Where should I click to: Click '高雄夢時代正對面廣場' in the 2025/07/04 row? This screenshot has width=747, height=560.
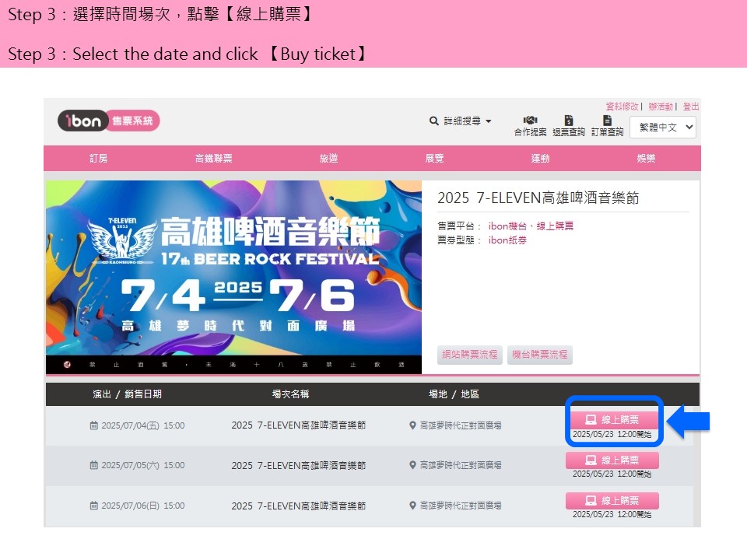pos(461,425)
